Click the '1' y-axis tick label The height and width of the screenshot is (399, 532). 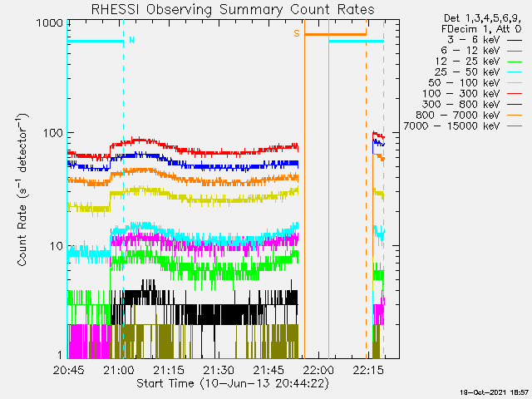click(x=60, y=355)
